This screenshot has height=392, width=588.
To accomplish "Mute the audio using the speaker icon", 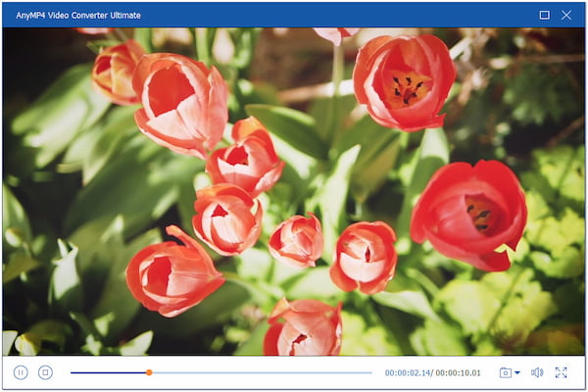I will click(537, 372).
